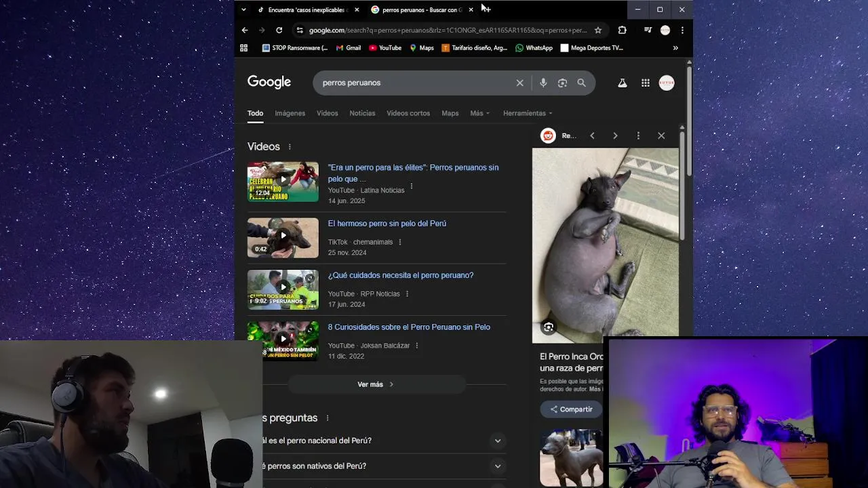
Task: Open the STOP Ransomware bookmark
Action: coord(294,48)
